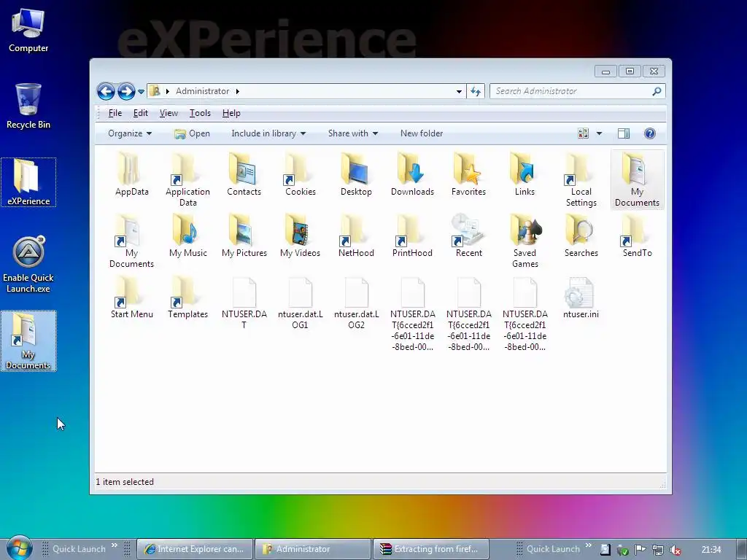Select the Searches folder

[581, 236]
